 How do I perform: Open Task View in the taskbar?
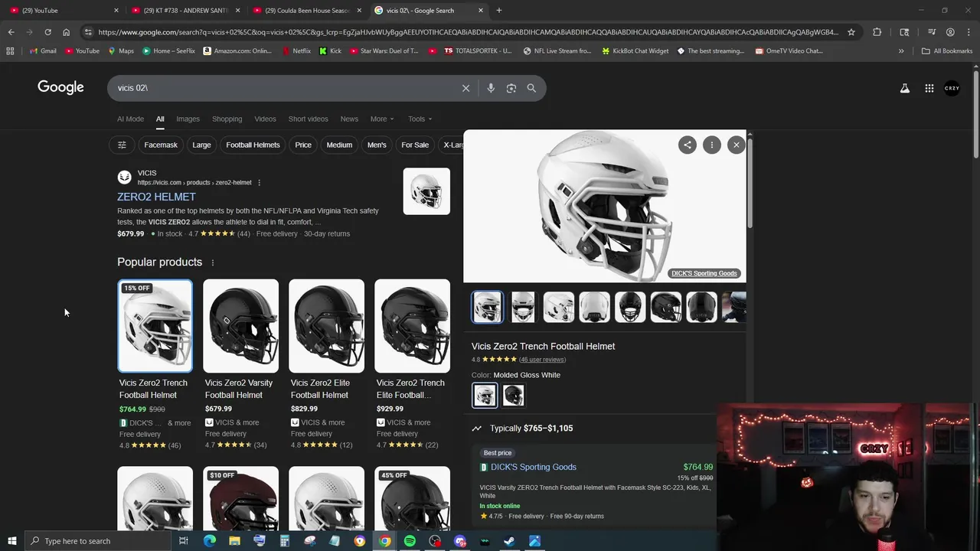tap(184, 541)
